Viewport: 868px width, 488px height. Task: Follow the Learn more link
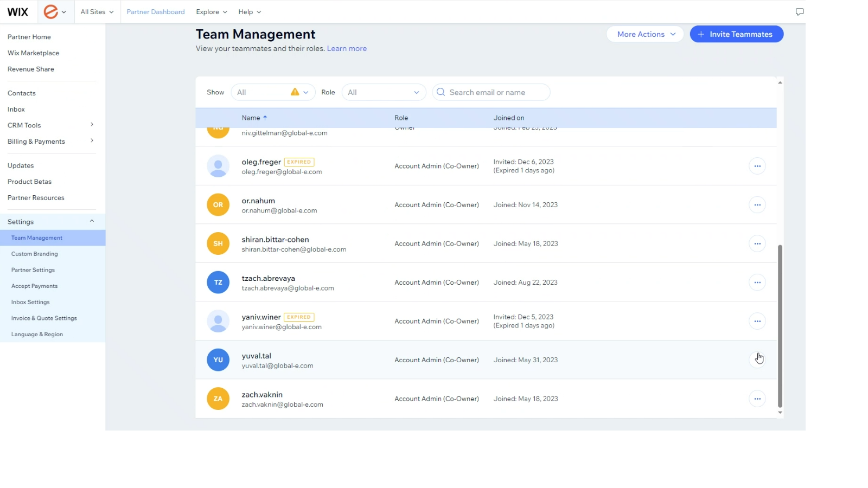click(347, 49)
